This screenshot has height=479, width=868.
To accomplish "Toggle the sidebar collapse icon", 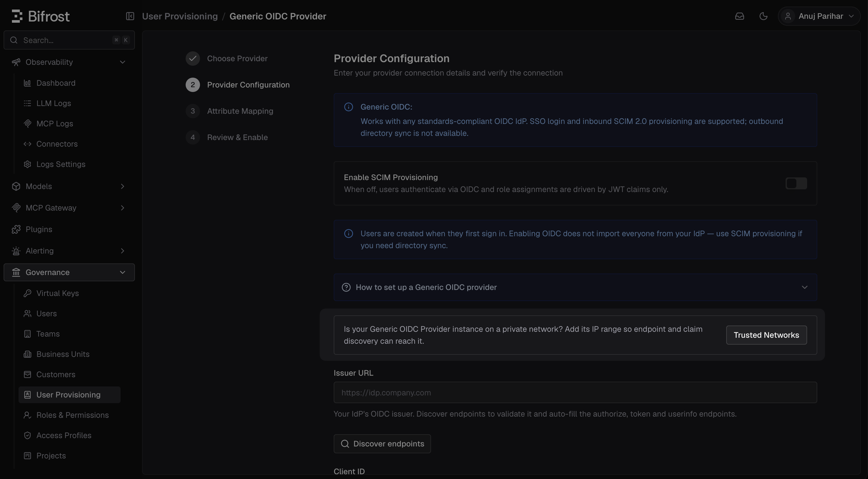I will click(x=130, y=16).
